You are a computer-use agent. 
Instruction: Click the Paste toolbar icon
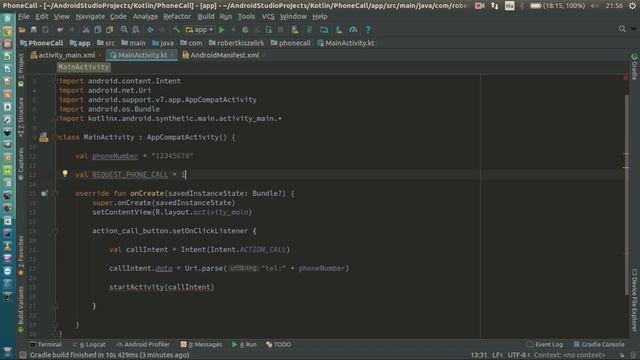pyautogui.click(x=109, y=30)
